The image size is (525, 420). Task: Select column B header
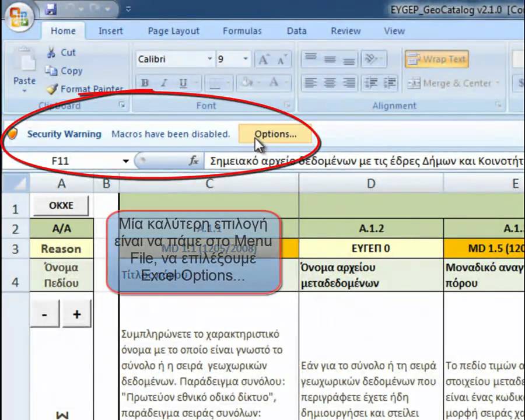pyautogui.click(x=106, y=183)
